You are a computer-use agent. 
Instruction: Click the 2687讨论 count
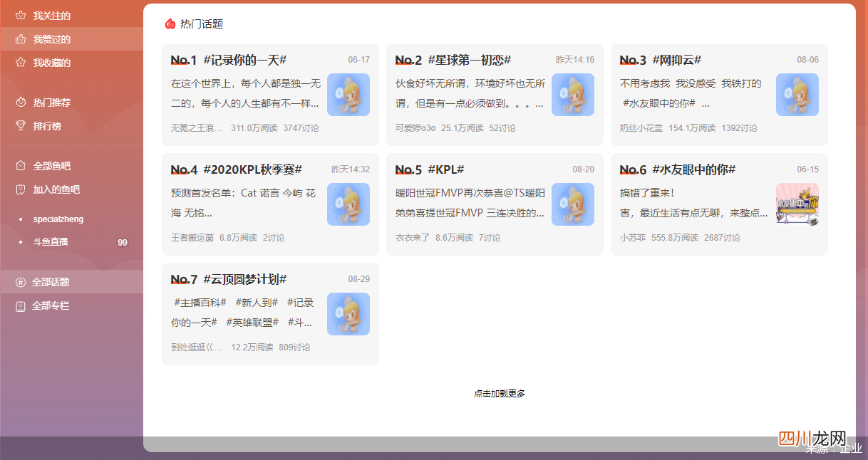[x=722, y=238]
